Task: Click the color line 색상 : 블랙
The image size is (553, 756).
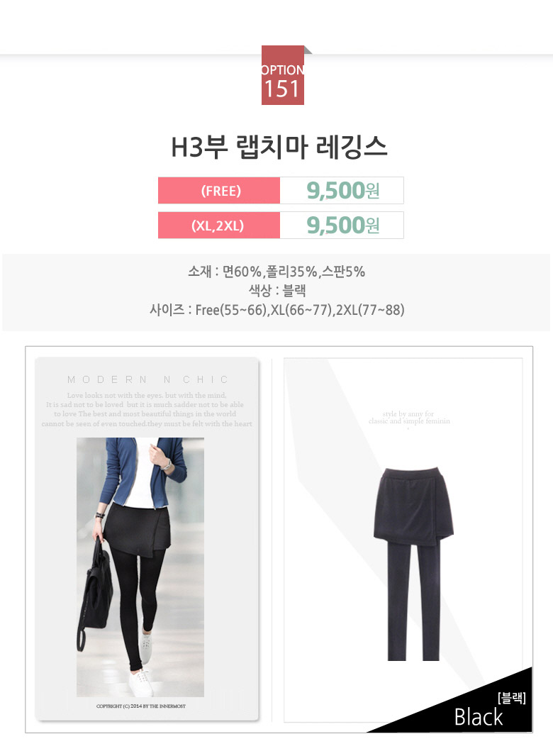Action: tap(277, 290)
